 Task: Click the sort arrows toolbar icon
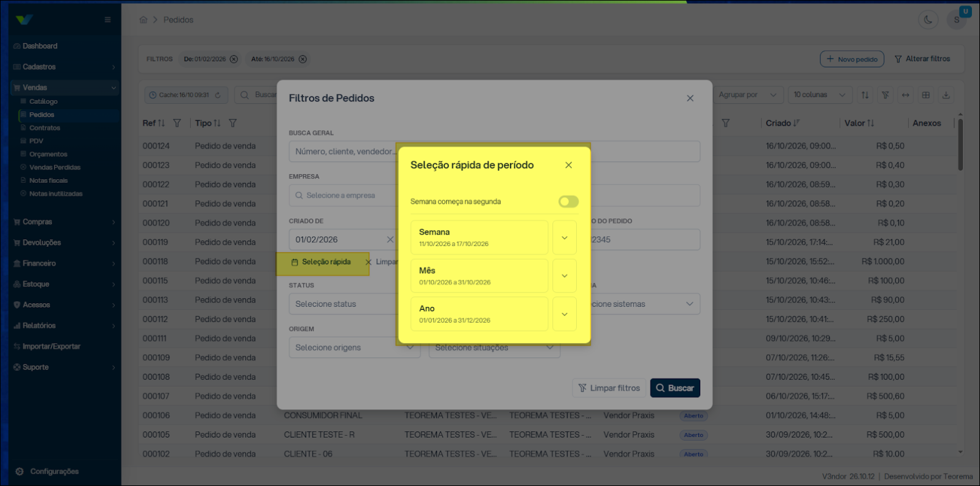865,95
